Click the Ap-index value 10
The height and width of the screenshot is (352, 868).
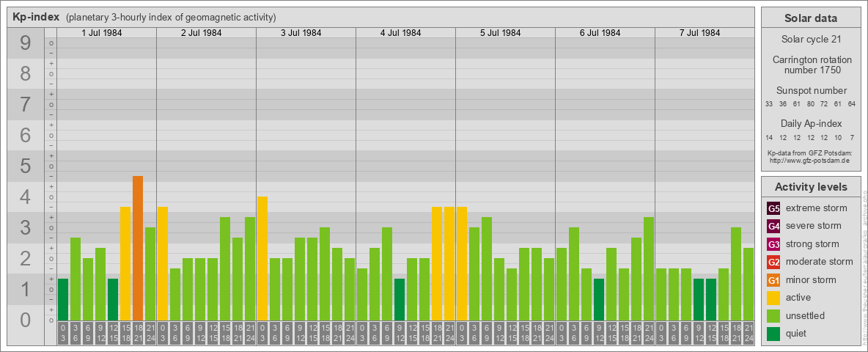838,137
